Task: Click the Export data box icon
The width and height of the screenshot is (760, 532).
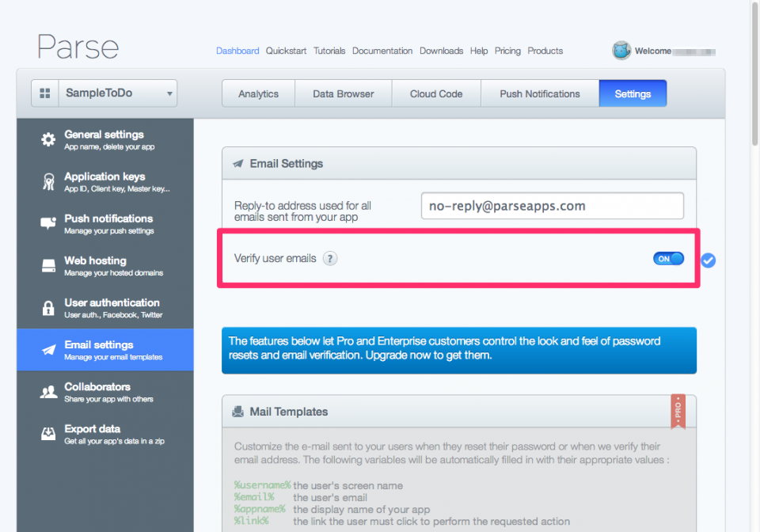Action: [48, 434]
